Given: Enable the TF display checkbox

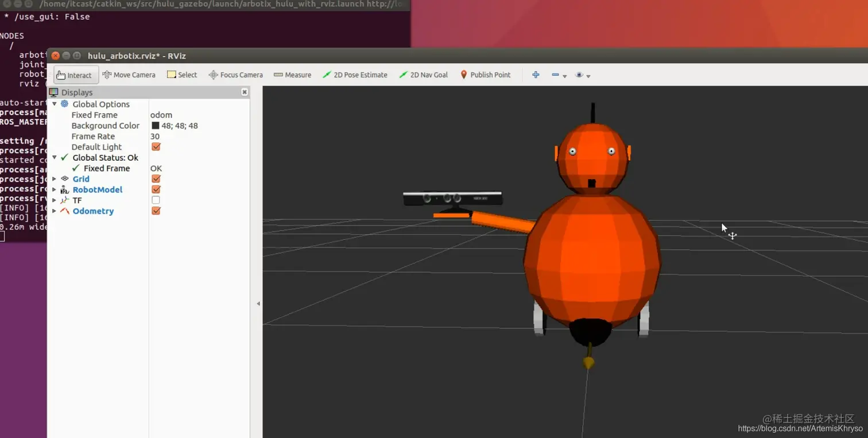Looking at the screenshot, I should pyautogui.click(x=156, y=200).
